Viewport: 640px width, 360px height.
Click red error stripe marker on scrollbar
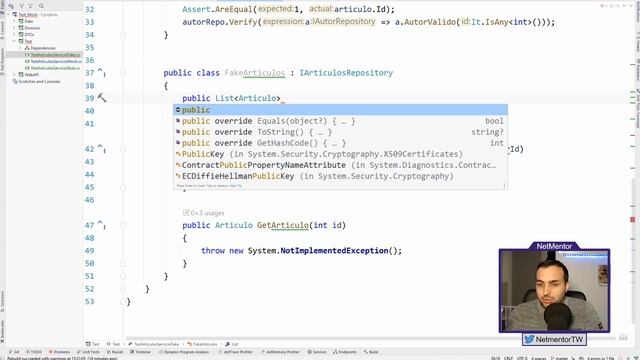(x=632, y=220)
